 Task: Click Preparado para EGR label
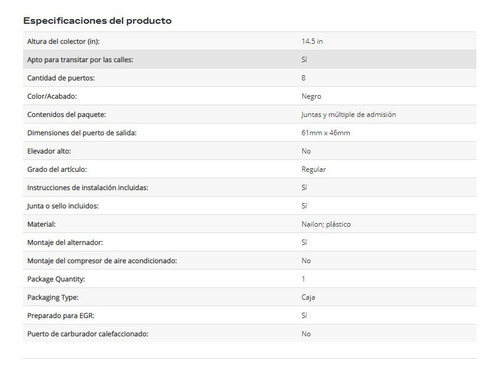(x=61, y=316)
